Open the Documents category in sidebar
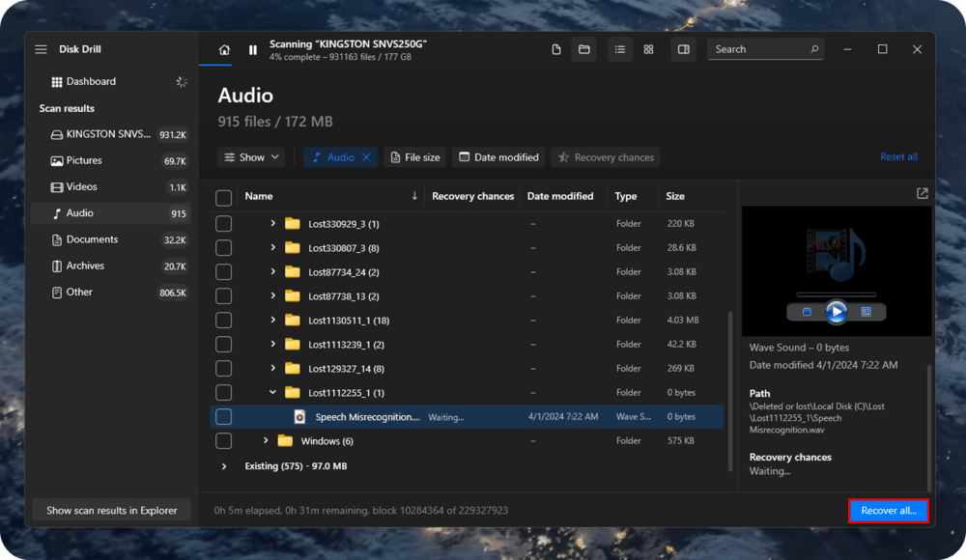This screenshot has height=560, width=966. tap(92, 239)
